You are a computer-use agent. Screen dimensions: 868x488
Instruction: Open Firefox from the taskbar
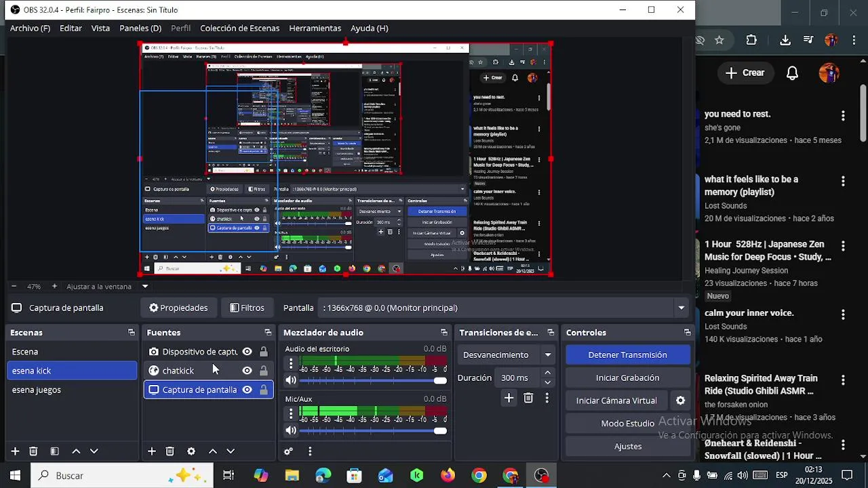coord(448,476)
